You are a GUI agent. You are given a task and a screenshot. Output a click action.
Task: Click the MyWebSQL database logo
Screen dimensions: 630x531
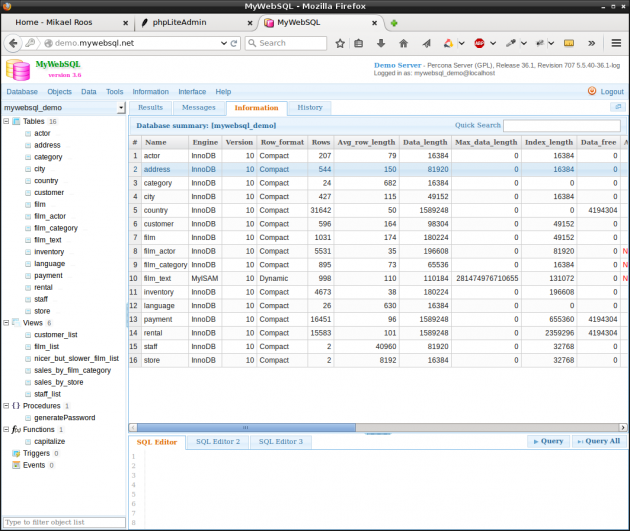[x=18, y=69]
